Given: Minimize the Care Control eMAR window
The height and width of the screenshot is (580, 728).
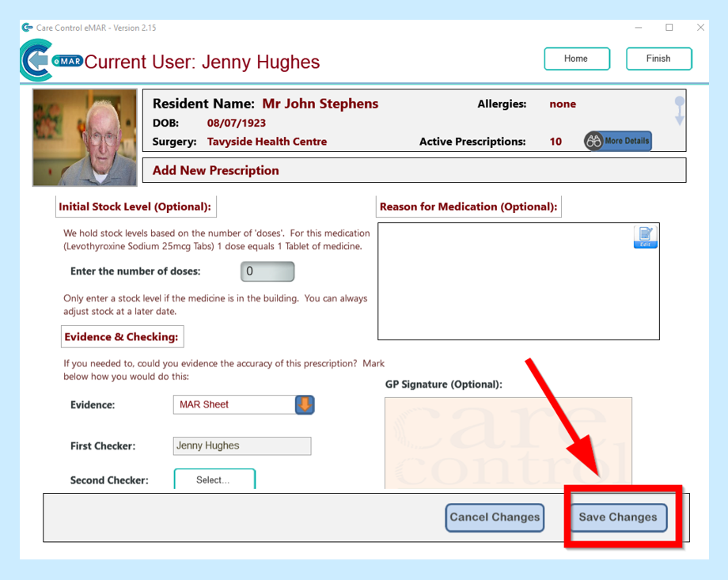Looking at the screenshot, I should tap(639, 28).
